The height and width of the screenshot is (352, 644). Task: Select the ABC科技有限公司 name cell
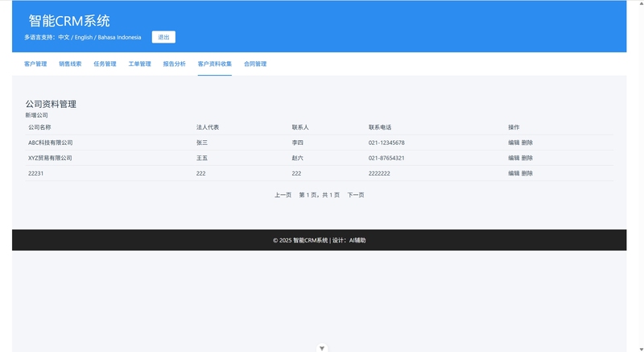pyautogui.click(x=51, y=143)
